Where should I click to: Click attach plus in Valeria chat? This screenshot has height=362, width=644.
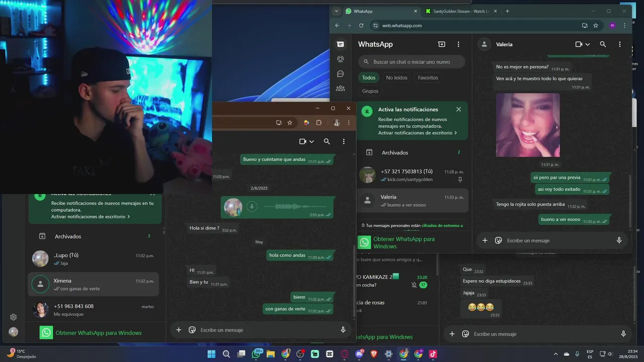[x=485, y=240]
